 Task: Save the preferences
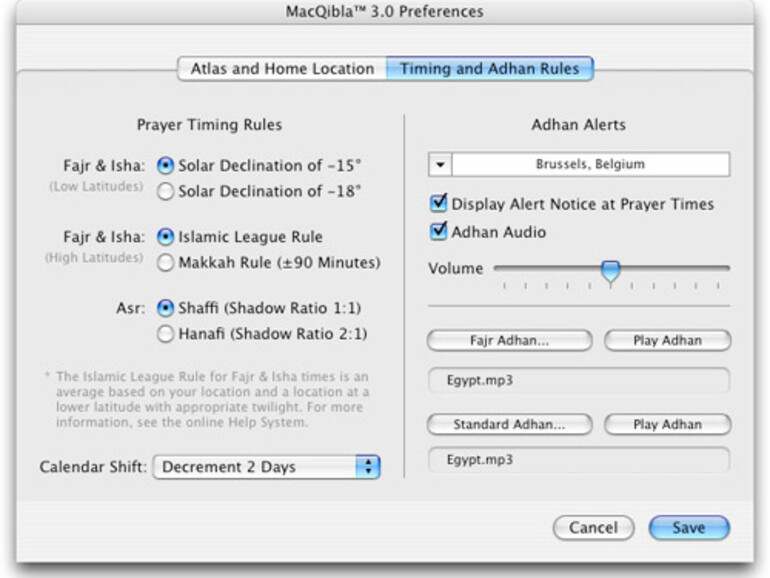click(x=689, y=527)
